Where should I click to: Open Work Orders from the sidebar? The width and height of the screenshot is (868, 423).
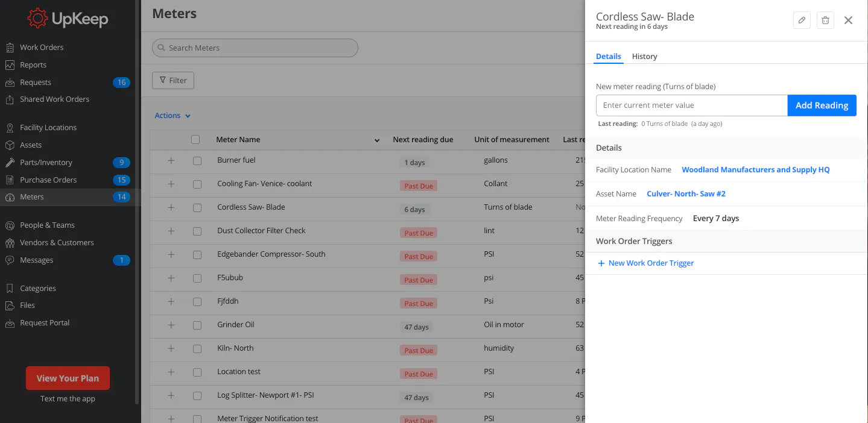tap(42, 47)
